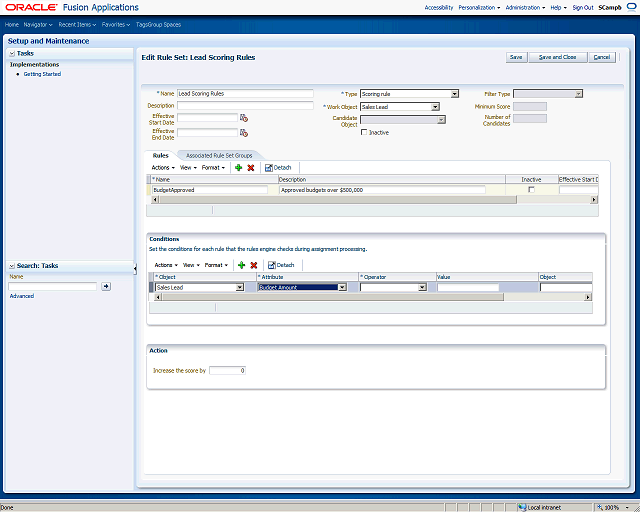Image resolution: width=640 pixels, height=512 pixels.
Task: Click the Local intranet zone icon in the status bar
Action: 522,507
